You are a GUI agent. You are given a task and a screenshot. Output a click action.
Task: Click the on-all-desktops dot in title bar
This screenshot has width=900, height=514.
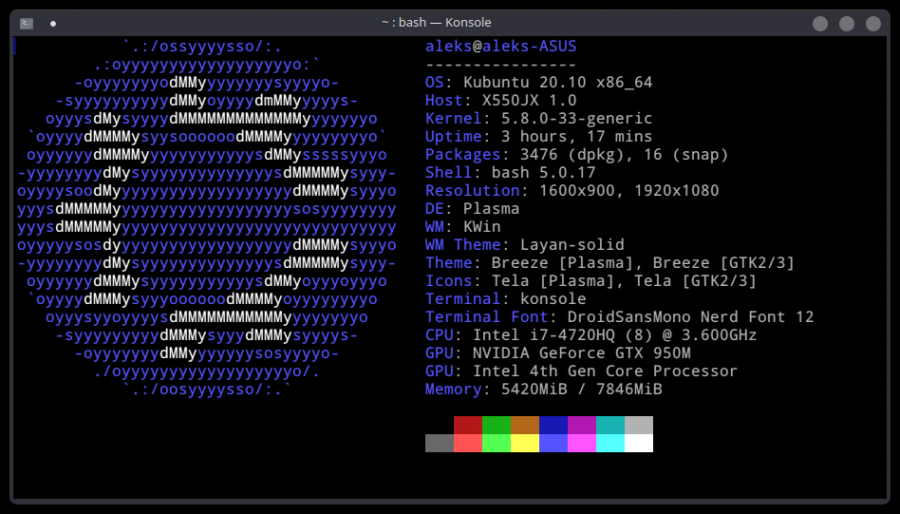[x=53, y=23]
